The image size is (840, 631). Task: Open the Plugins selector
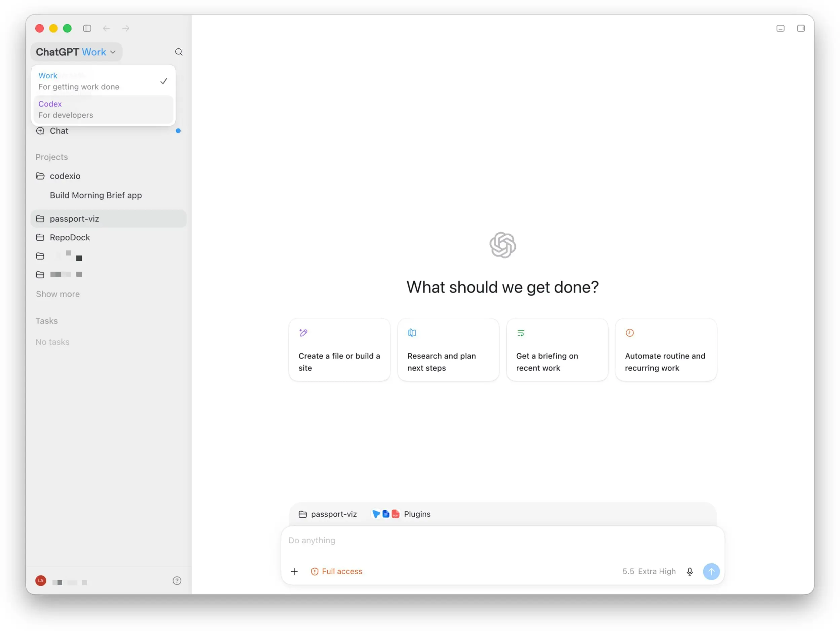coord(401,514)
